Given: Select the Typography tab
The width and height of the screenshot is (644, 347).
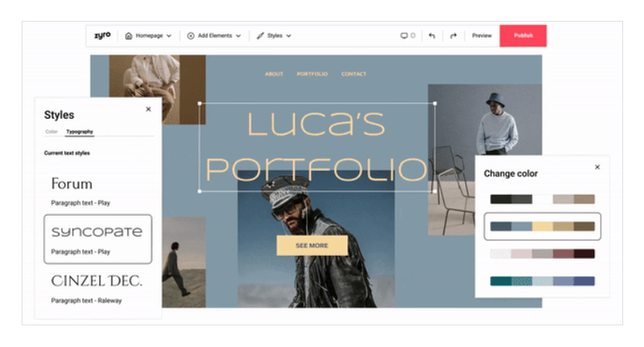Looking at the screenshot, I should coord(79,131).
